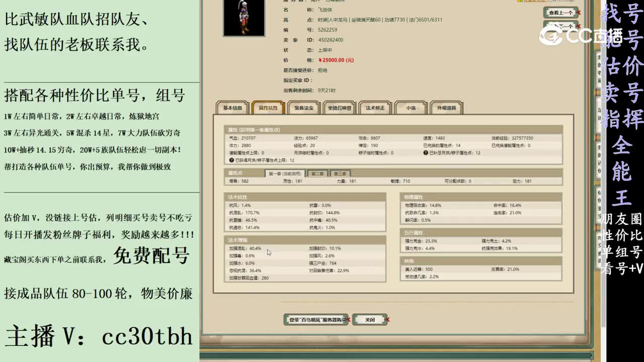Click the 状态 上架中 text

tap(308, 50)
